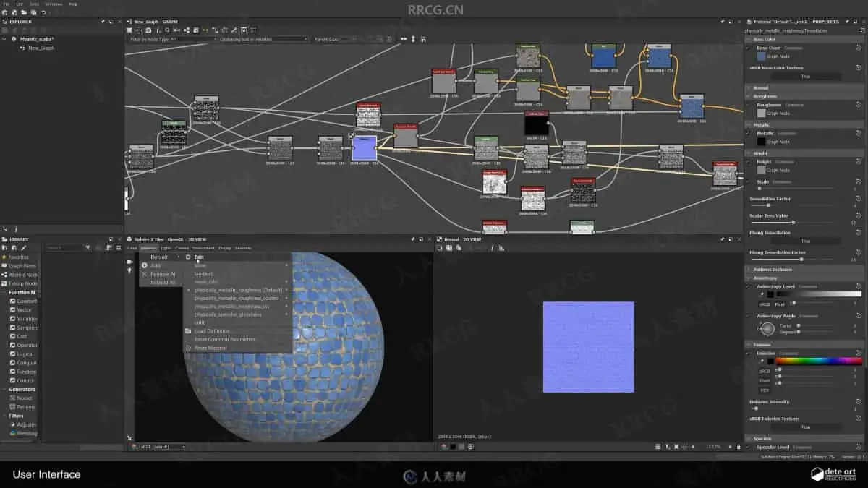Toggle the Height channel checkbox
868x488 pixels.
pyautogui.click(x=749, y=162)
